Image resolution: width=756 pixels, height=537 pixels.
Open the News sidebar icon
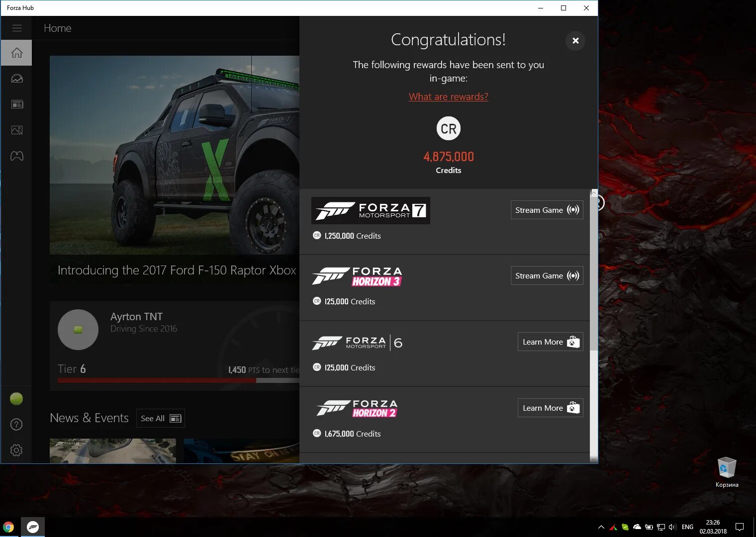16,104
